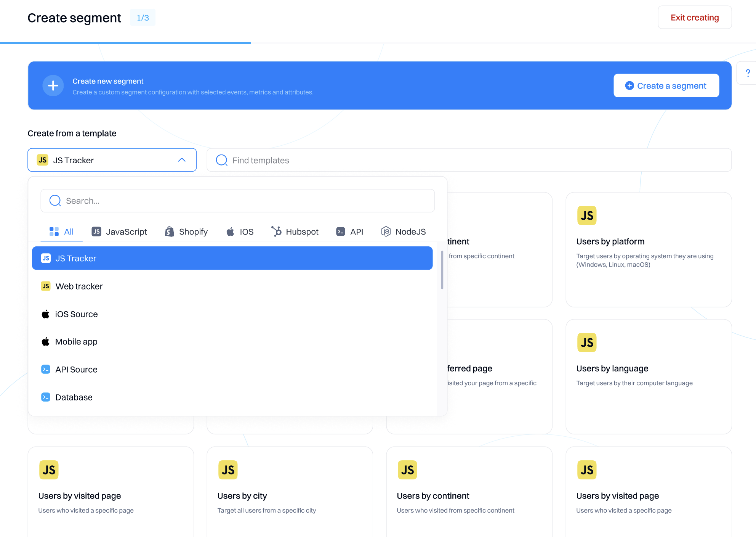Open the Users by continent template card

pyautogui.click(x=469, y=496)
